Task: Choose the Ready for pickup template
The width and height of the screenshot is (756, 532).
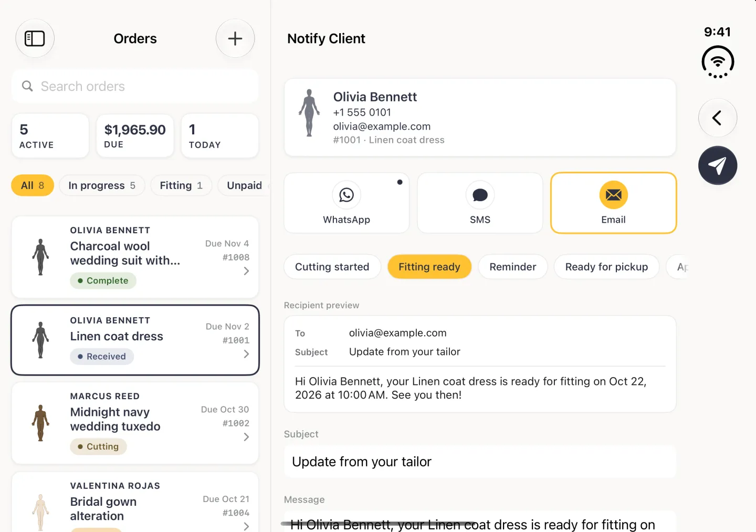Action: click(x=606, y=267)
